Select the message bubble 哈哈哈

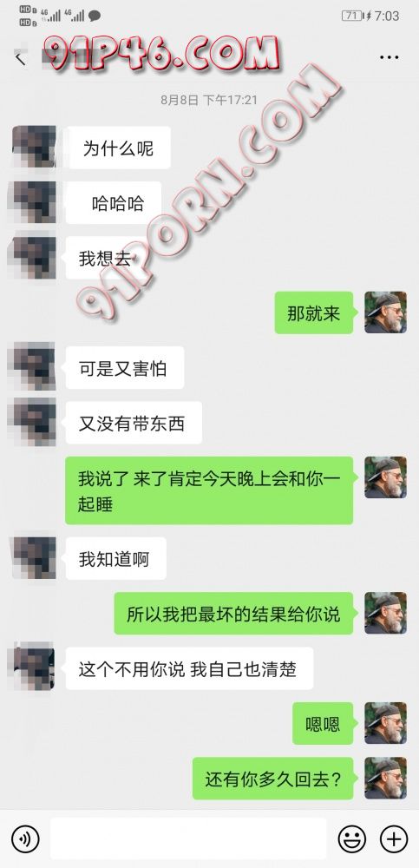tap(114, 203)
